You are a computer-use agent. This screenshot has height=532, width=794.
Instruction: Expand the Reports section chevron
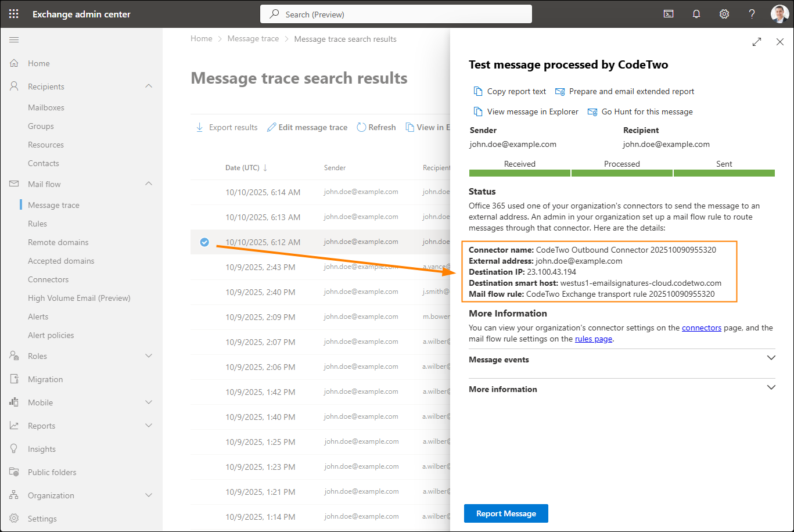pos(149,425)
